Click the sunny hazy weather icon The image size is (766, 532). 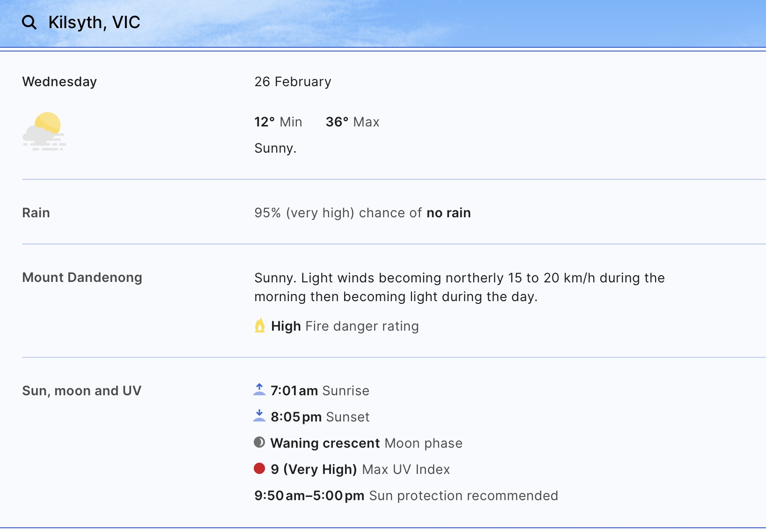click(x=44, y=131)
